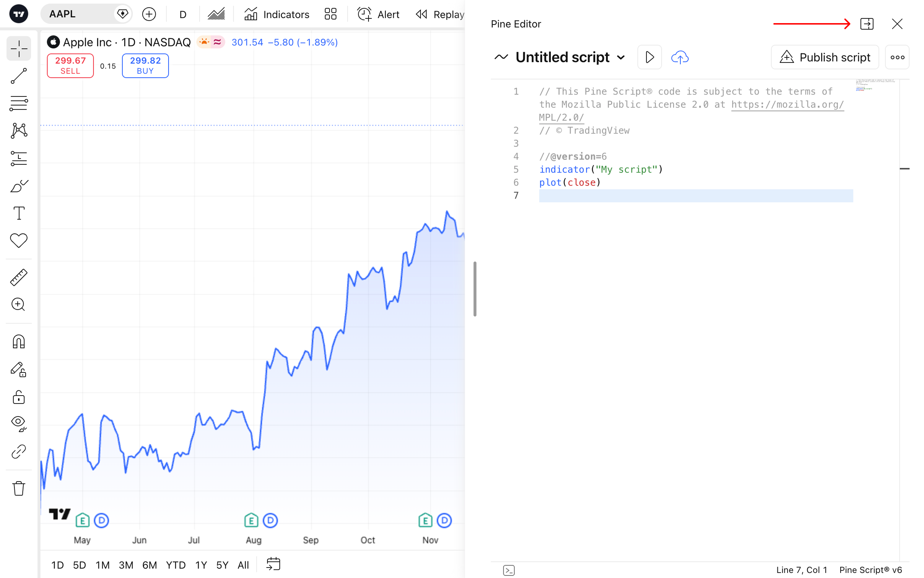Select the Text annotation tool
Image resolution: width=924 pixels, height=578 pixels.
[x=19, y=213]
